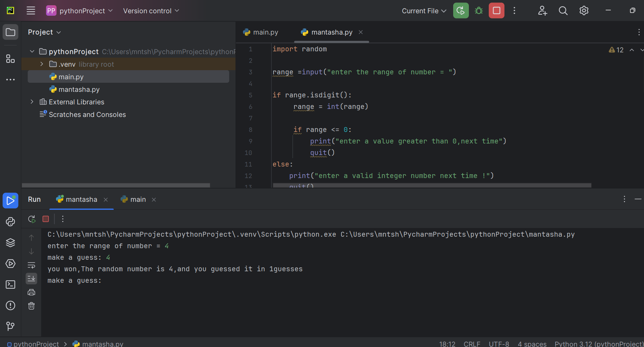Select main.py in project tree

(128, 77)
